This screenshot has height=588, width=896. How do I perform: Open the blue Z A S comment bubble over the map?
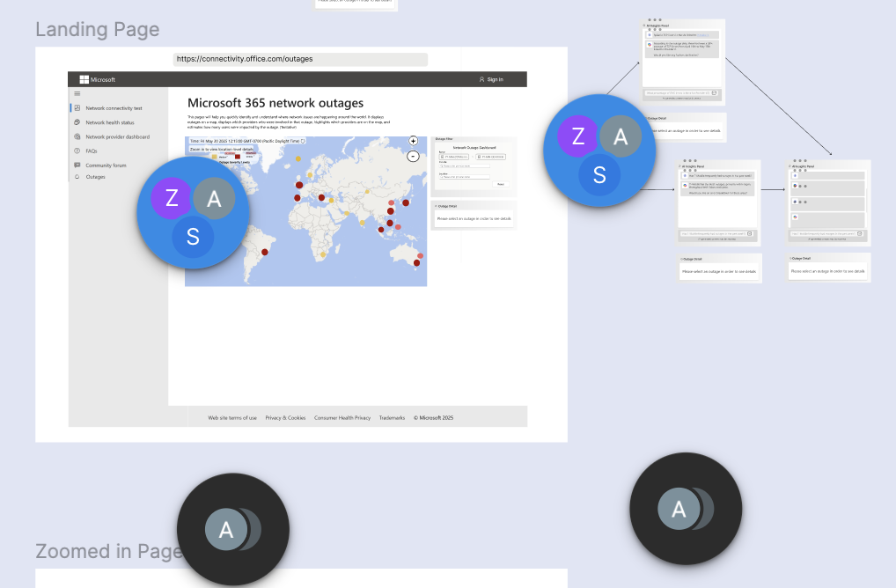point(193,212)
